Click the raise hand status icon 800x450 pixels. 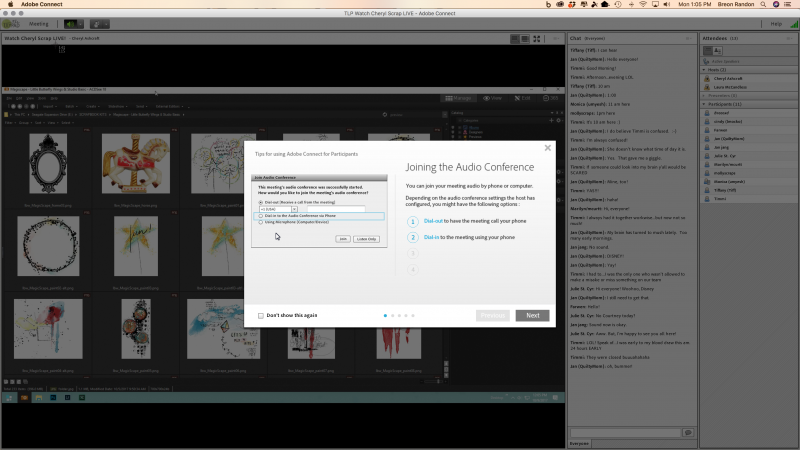tap(96, 24)
